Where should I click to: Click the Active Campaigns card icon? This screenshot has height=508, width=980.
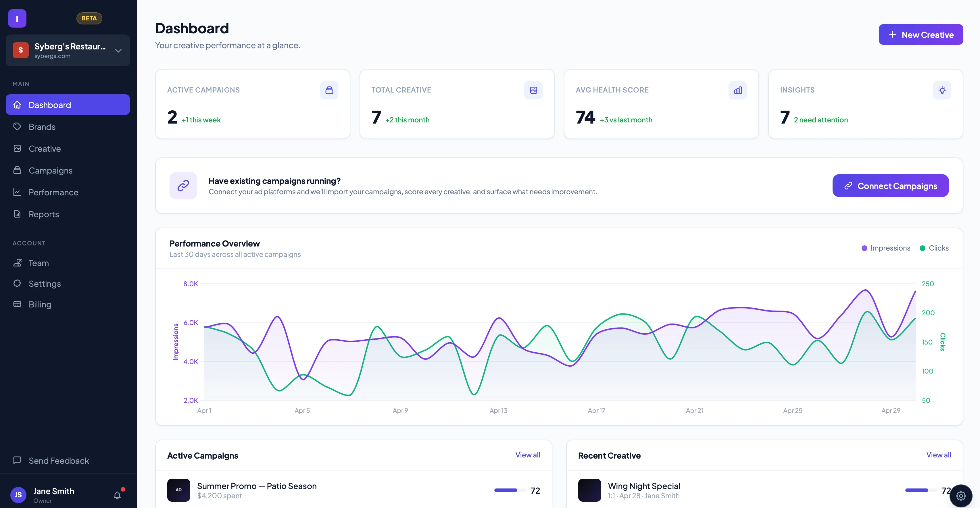329,90
